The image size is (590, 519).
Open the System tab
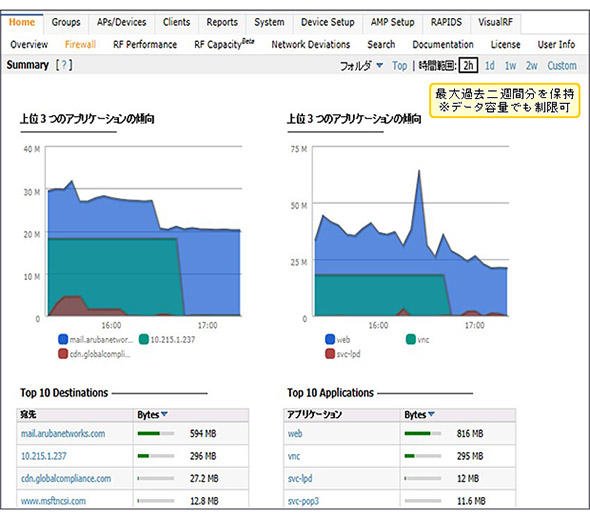tap(269, 22)
